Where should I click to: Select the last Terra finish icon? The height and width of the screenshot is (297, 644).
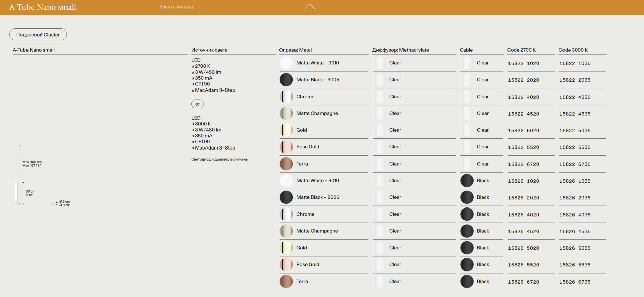tap(286, 282)
